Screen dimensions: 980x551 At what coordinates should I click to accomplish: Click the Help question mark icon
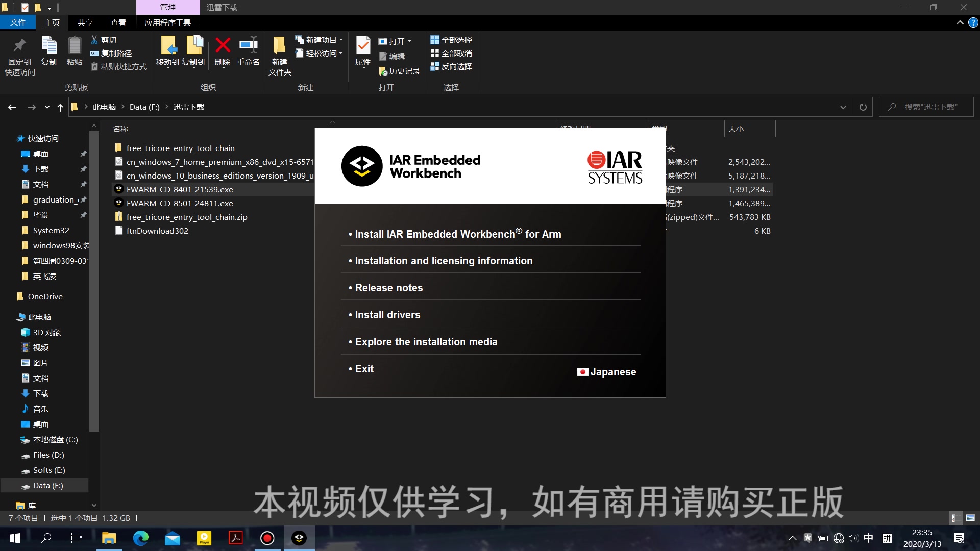(x=973, y=22)
